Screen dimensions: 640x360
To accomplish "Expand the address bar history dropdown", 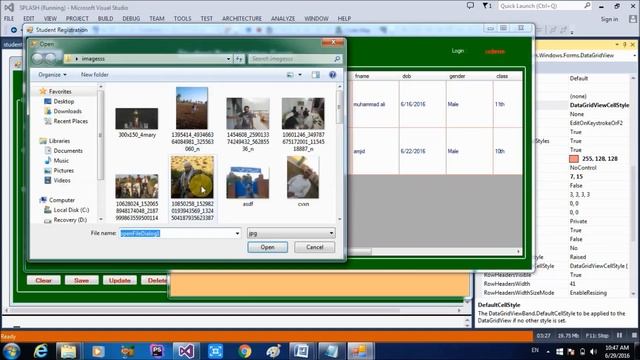I will pos(229,59).
